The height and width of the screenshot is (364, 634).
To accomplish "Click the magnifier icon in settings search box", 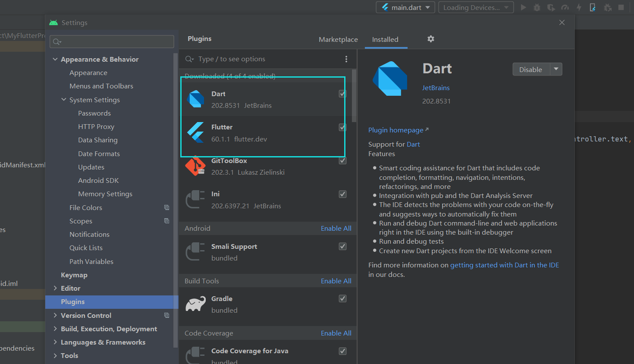I will (x=57, y=42).
